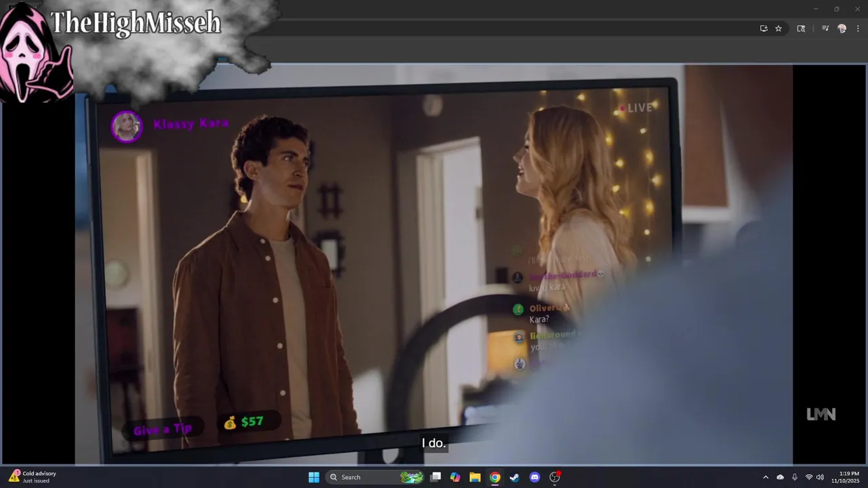
Task: Open File Explorer from the taskbar
Action: (475, 477)
